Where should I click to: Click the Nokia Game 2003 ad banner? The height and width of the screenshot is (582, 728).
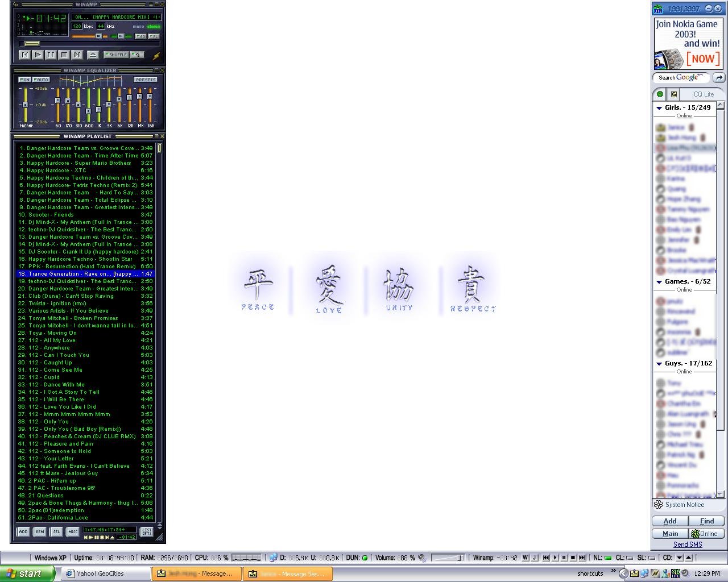coord(688,44)
